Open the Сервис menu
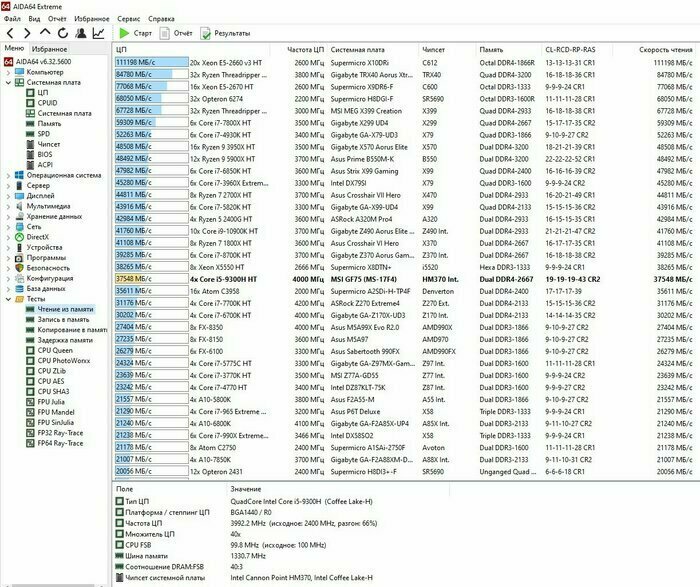This screenshot has height=587, width=700. [128, 18]
